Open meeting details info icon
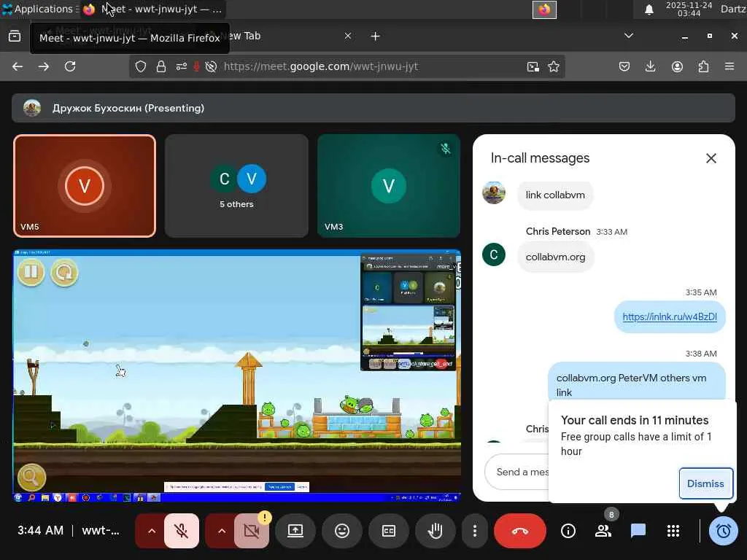 568,531
